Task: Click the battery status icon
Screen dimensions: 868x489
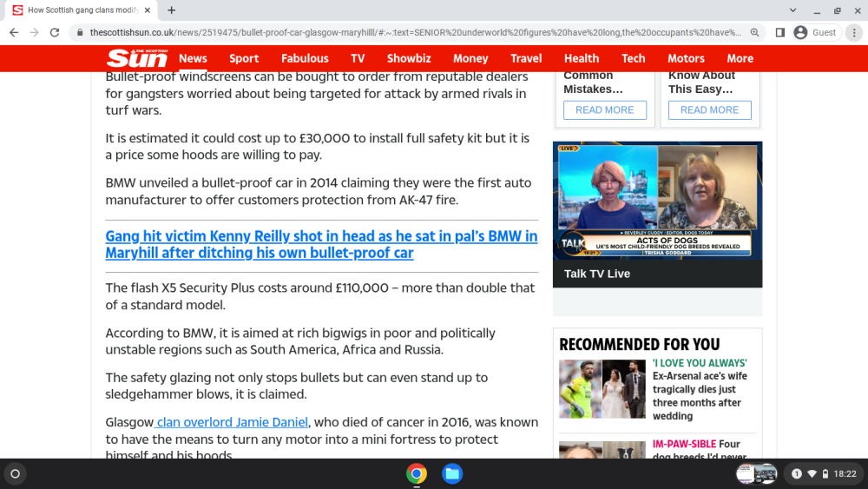Action: click(825, 474)
